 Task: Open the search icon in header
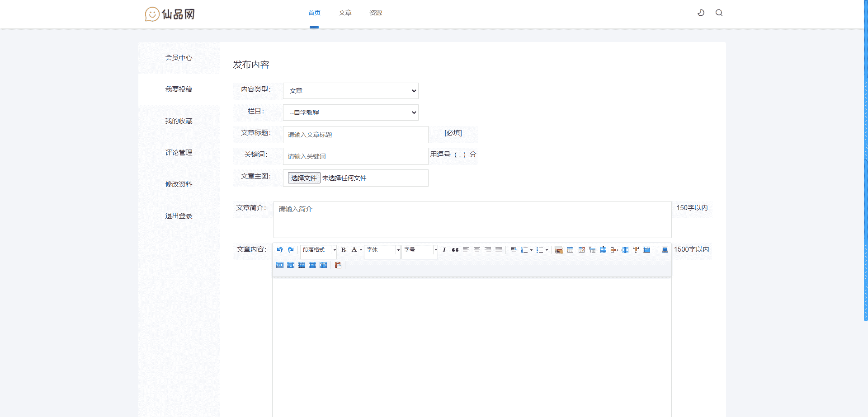click(719, 13)
